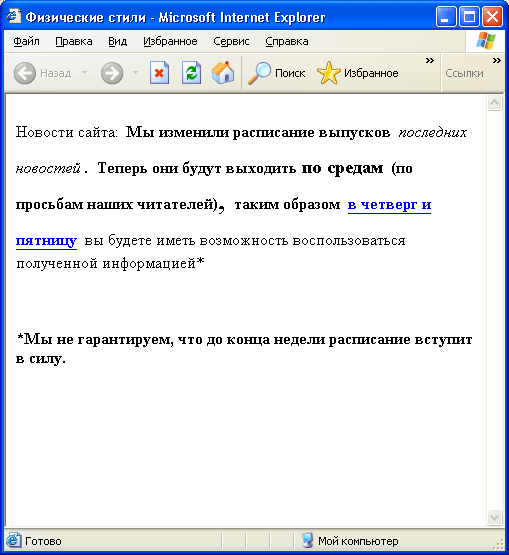Click the scrollbar down arrow
This screenshot has width=509, height=555.
(494, 517)
